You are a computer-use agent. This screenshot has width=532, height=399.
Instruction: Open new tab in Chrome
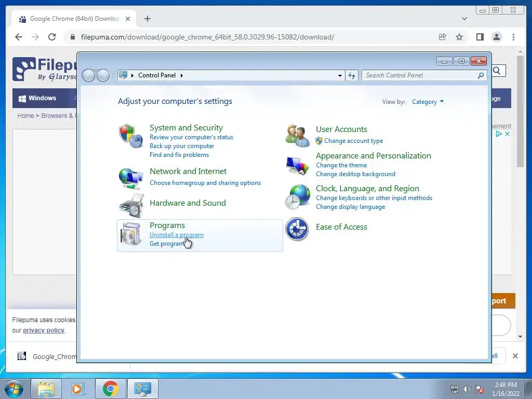(x=147, y=19)
